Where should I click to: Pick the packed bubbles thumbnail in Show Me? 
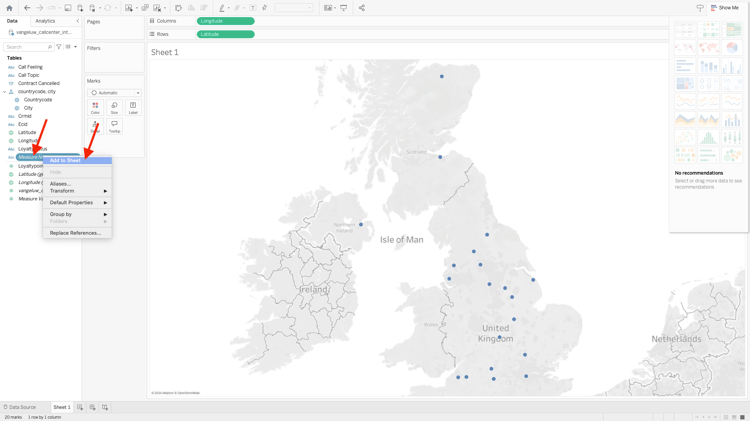point(732,155)
